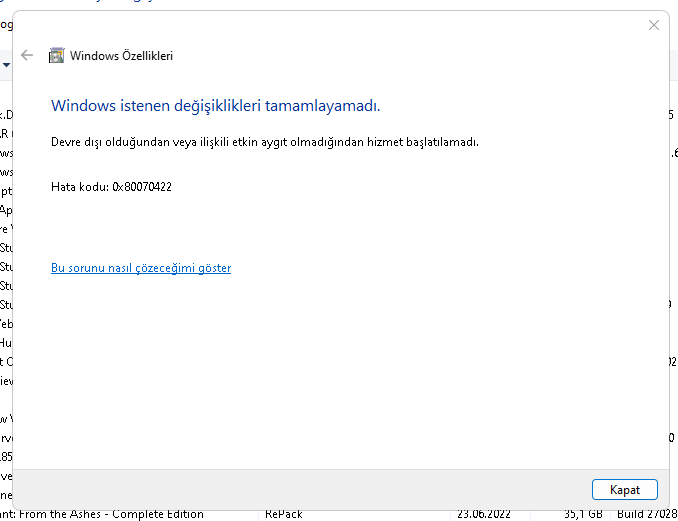Click the 35,1 GB size cell in background window

tap(583, 515)
